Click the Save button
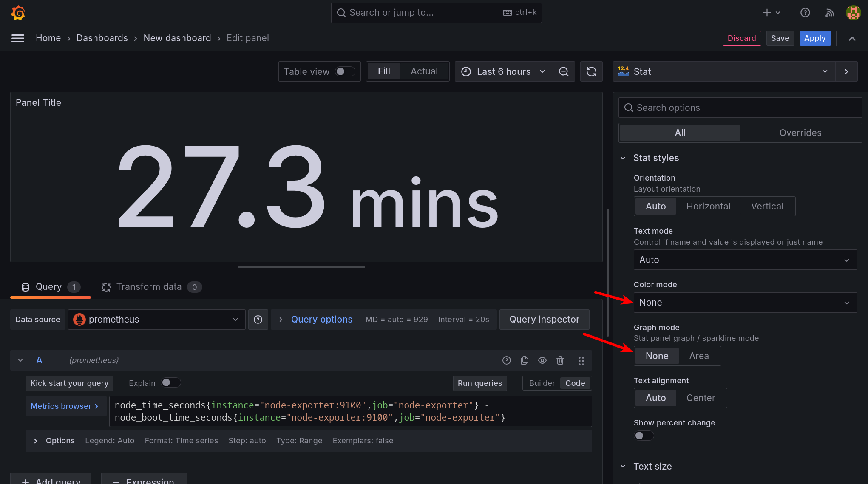 pos(780,38)
